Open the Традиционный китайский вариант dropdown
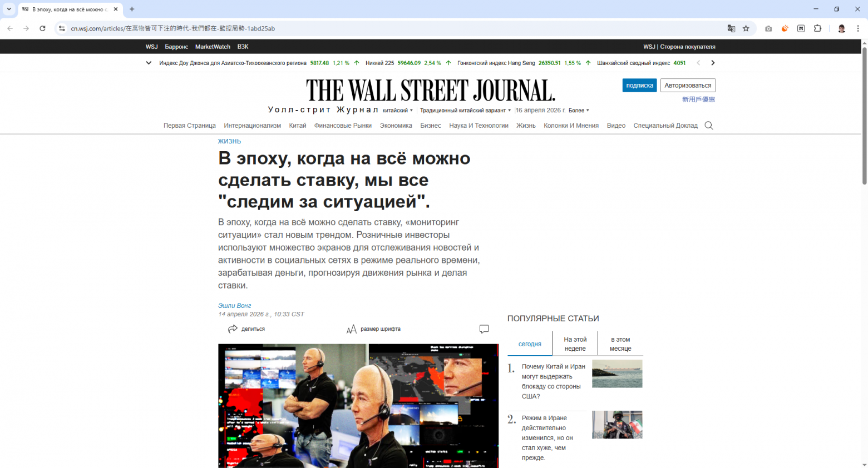This screenshot has height=468, width=868. [465, 110]
